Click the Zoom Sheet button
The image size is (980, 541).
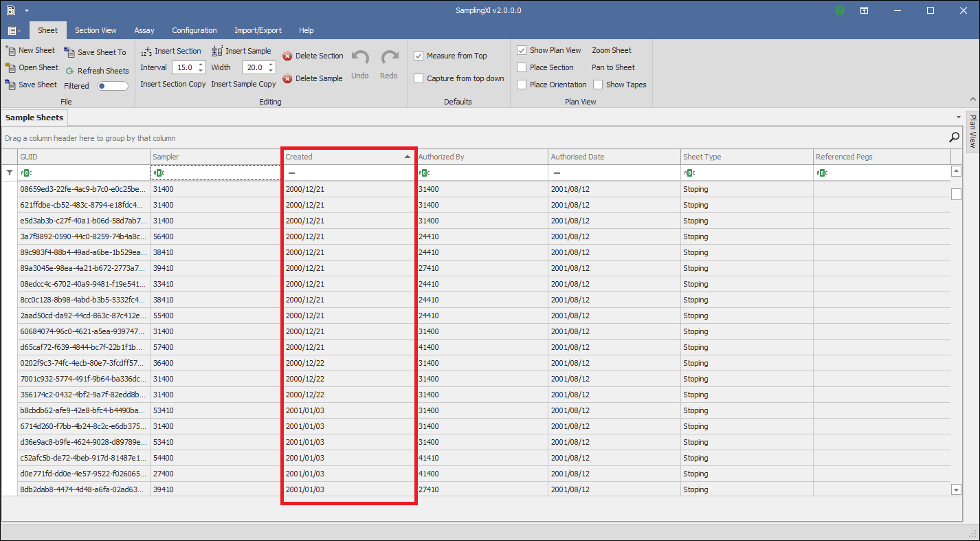[611, 50]
